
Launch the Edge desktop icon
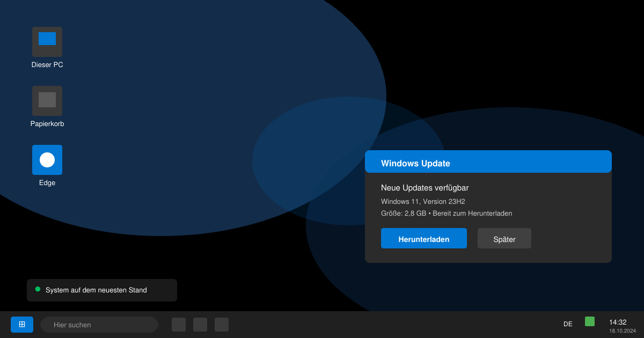47,160
